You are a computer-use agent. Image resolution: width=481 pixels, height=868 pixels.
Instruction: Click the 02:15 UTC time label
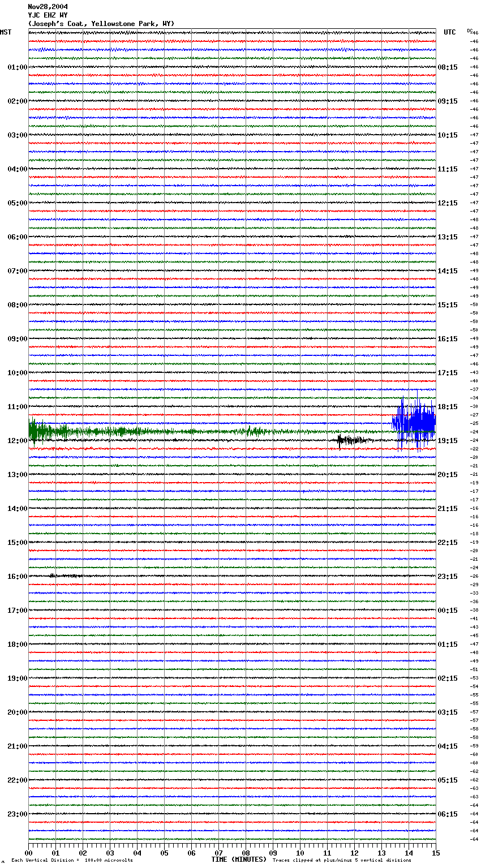tap(448, 678)
